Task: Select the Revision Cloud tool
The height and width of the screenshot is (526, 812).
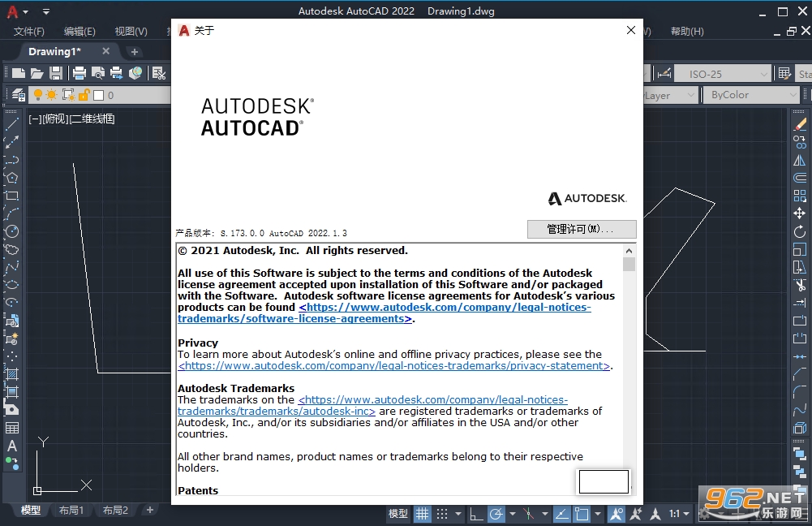Action: [x=11, y=249]
